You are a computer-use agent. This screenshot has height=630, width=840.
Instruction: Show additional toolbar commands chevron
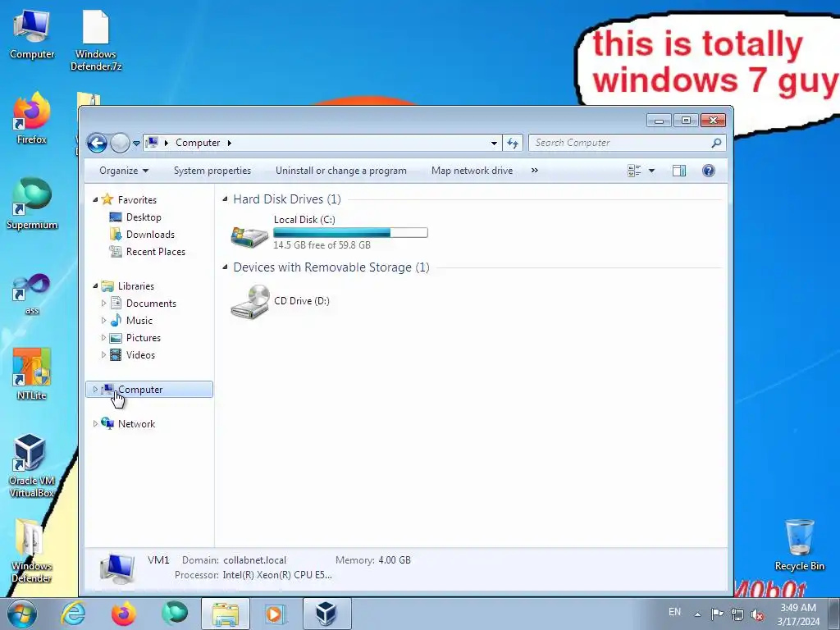point(534,171)
